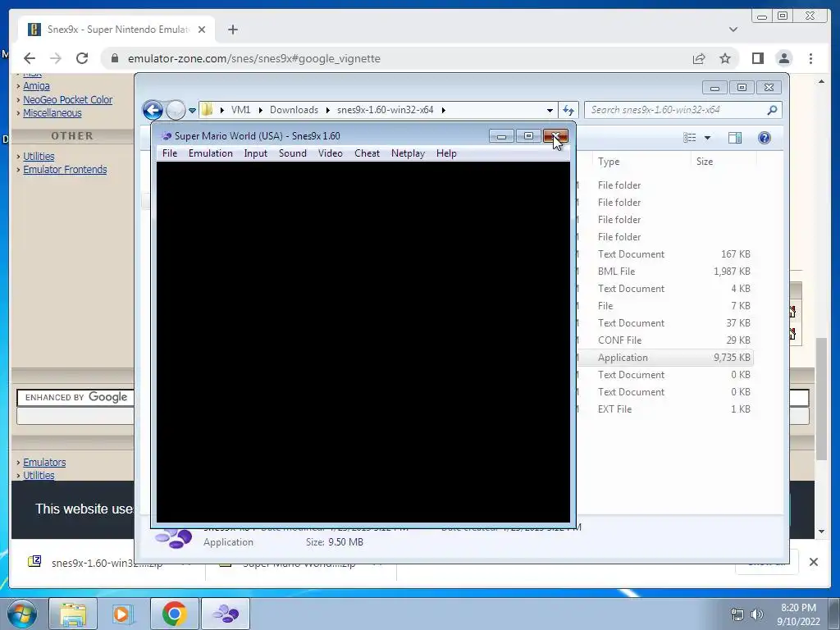Open the Emulators link near page bottom
The image size is (840, 630).
tap(44, 463)
